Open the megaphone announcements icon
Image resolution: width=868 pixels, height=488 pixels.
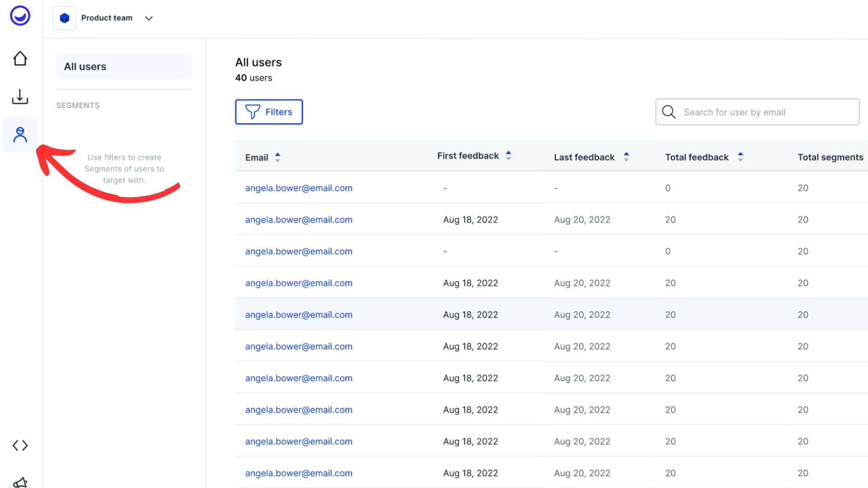[20, 482]
